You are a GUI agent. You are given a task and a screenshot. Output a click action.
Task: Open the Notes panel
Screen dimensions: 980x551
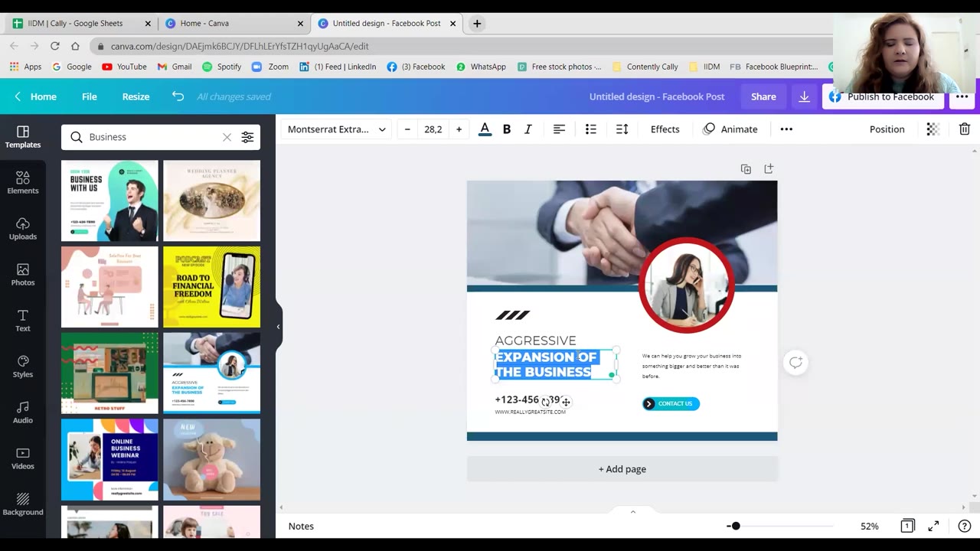tap(301, 526)
